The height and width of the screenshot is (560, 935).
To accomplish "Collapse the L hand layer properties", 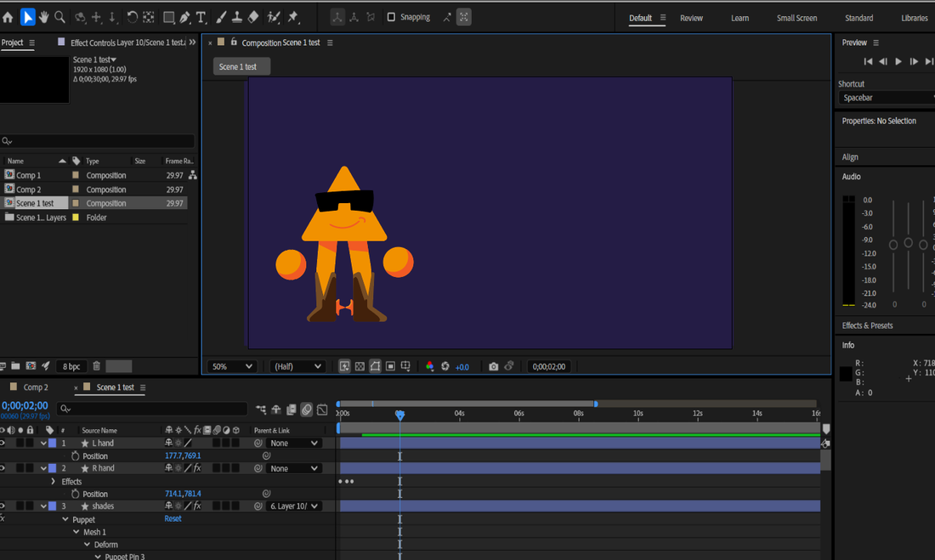I will 43,443.
